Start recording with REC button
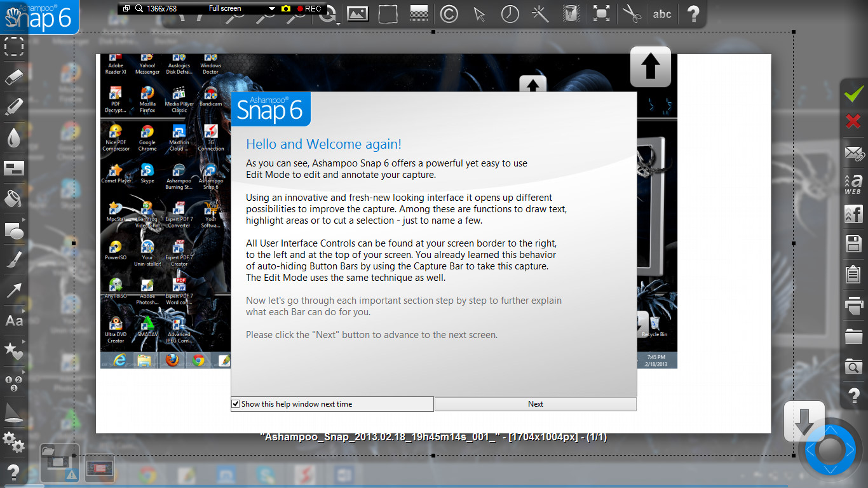The image size is (868, 488). tap(309, 8)
